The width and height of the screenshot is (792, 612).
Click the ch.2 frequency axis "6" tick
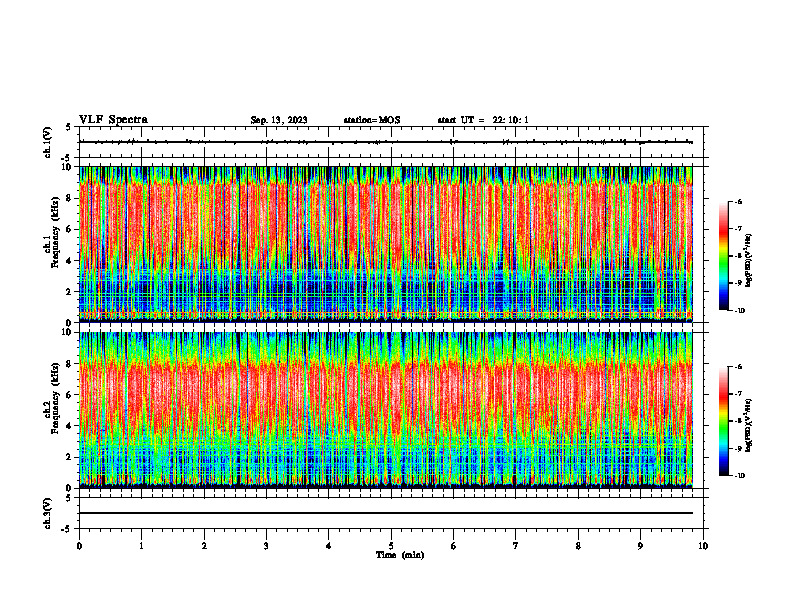(x=70, y=395)
